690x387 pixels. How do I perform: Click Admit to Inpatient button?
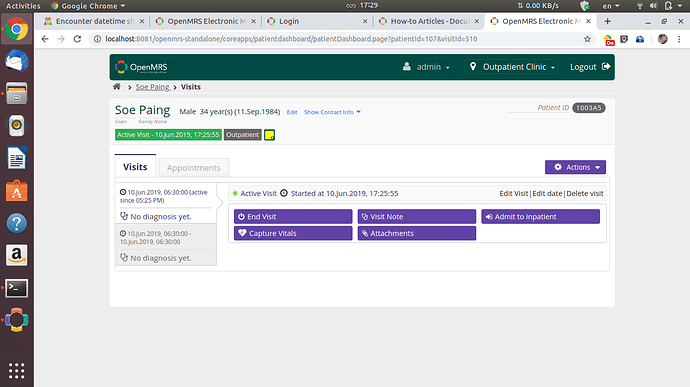click(x=540, y=217)
